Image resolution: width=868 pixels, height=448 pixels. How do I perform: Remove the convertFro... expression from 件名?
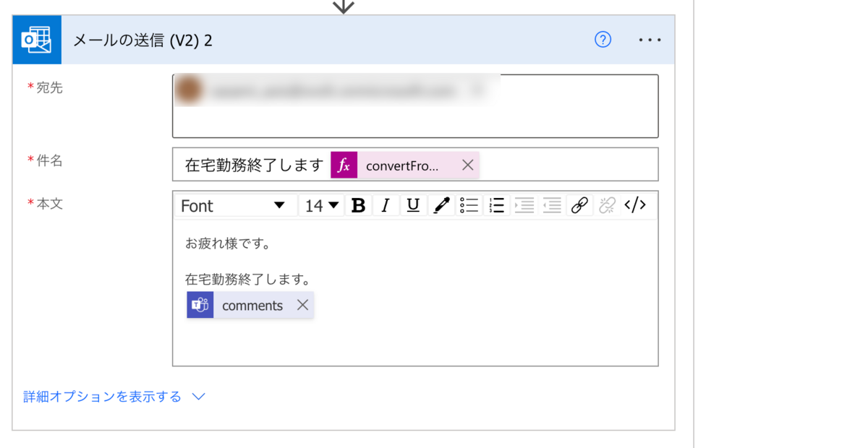[x=467, y=165]
